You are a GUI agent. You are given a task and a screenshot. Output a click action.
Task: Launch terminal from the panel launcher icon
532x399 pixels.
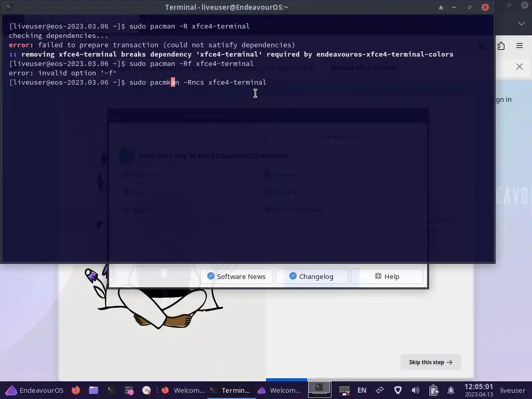coord(111,390)
